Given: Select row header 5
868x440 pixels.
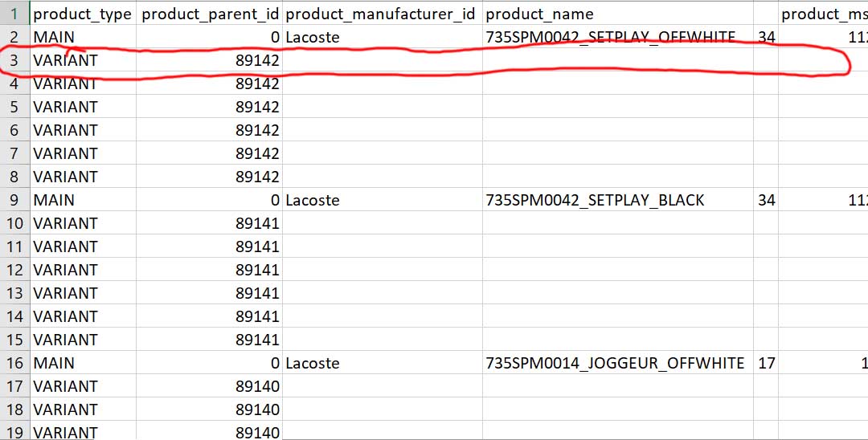Looking at the screenshot, I should coord(14,107).
